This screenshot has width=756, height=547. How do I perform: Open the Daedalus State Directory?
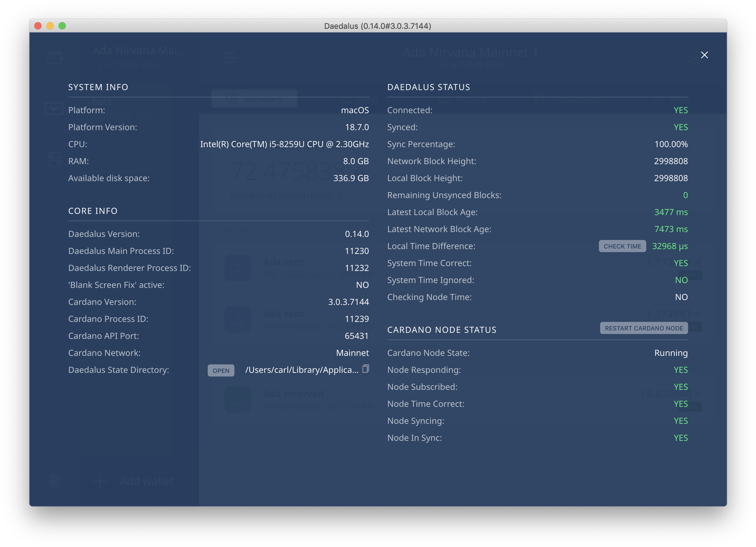[221, 370]
